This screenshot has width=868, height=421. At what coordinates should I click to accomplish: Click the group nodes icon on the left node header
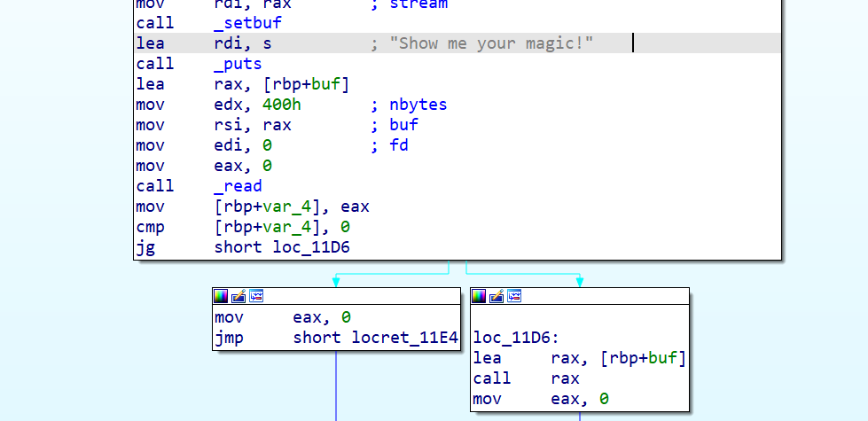pos(256,297)
